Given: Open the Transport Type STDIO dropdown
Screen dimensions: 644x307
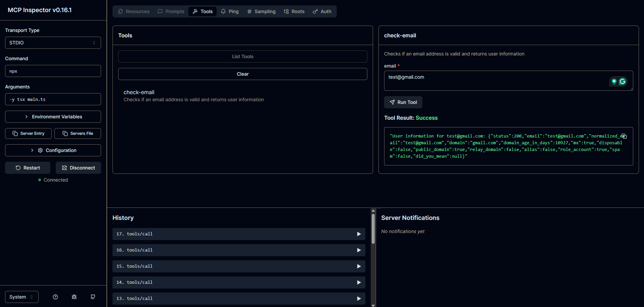Looking at the screenshot, I should [x=53, y=43].
